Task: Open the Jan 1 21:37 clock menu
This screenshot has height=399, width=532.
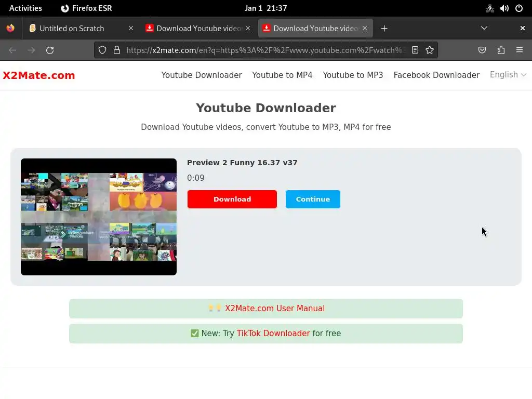Action: (265, 8)
